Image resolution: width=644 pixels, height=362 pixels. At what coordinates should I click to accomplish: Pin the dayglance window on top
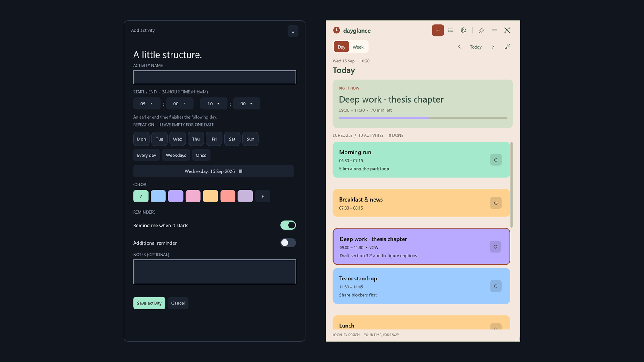pyautogui.click(x=481, y=30)
